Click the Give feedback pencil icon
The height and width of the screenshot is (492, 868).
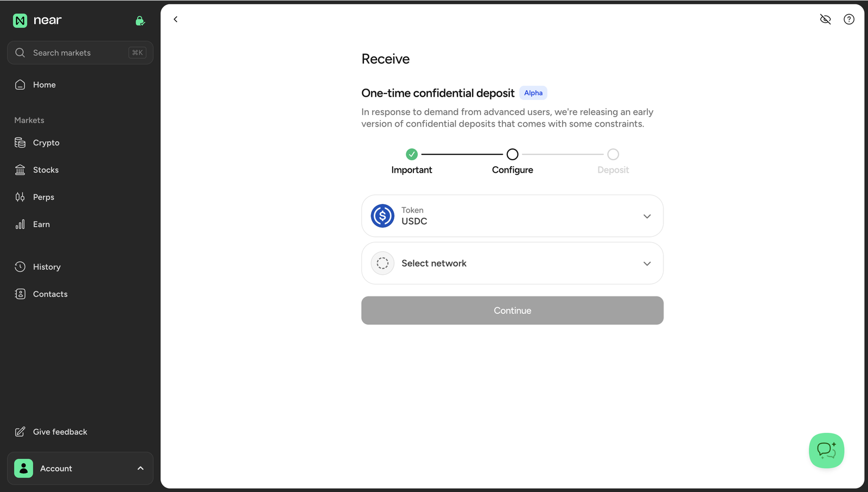pyautogui.click(x=20, y=432)
